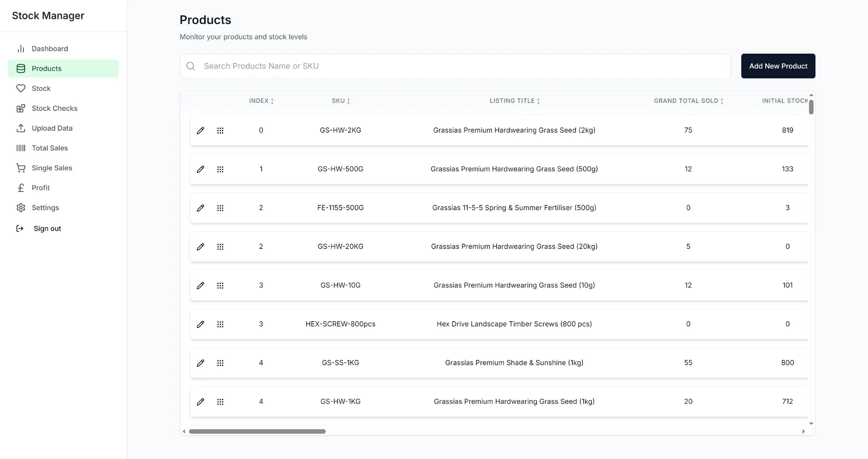Click the drag handle grid for GS-HW-2KG
The height and width of the screenshot is (459, 868).
[x=220, y=131]
